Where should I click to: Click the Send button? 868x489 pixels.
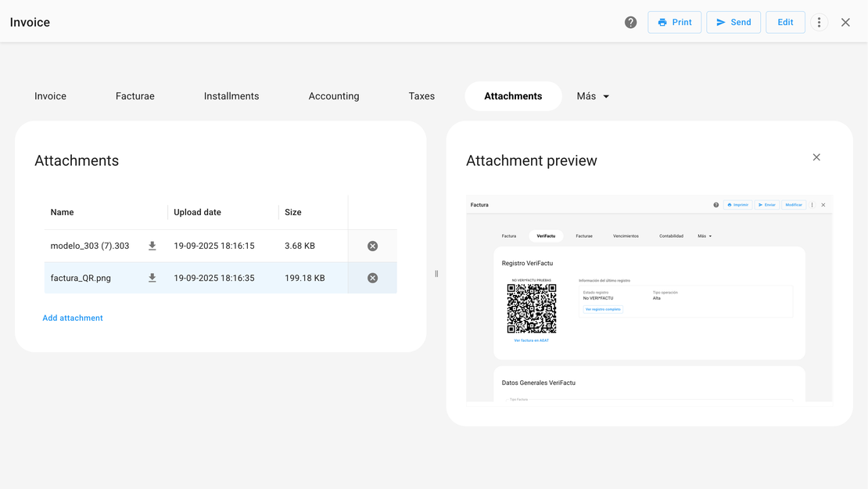pos(733,23)
